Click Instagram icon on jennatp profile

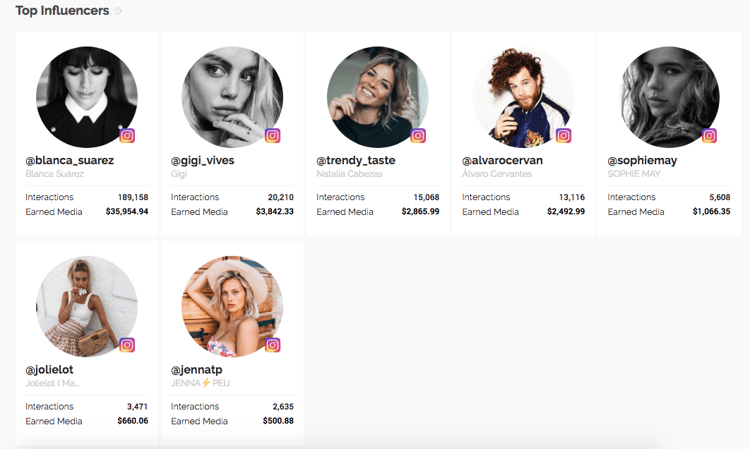click(273, 345)
